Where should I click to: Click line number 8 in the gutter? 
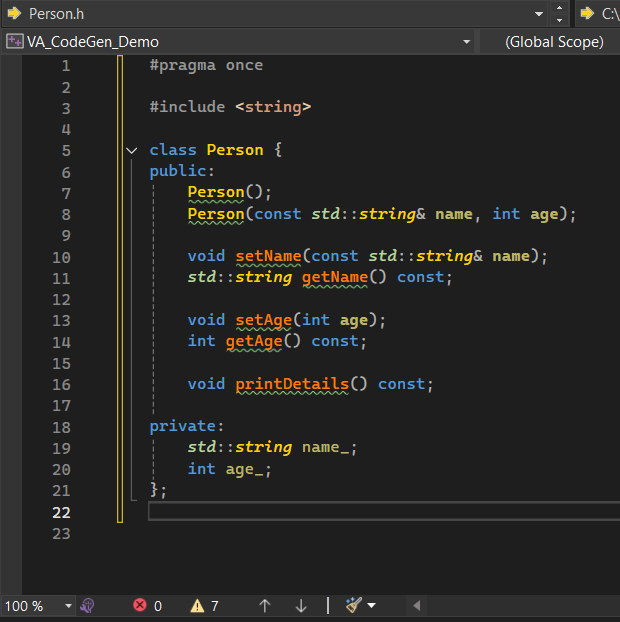click(66, 215)
